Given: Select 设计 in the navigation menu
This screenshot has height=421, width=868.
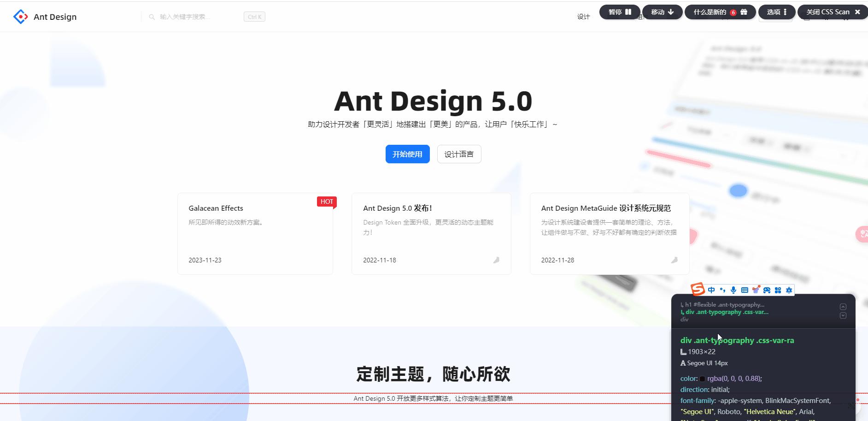Looking at the screenshot, I should point(583,17).
